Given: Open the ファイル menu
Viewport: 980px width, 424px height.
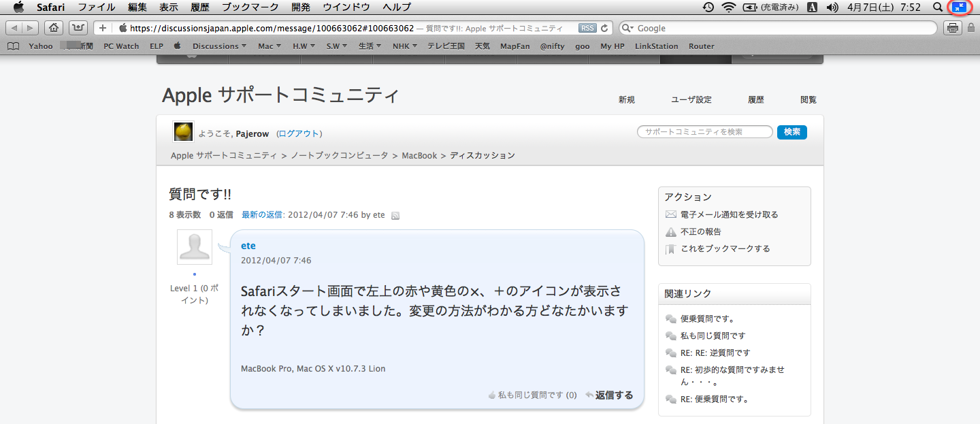Looking at the screenshot, I should (97, 7).
